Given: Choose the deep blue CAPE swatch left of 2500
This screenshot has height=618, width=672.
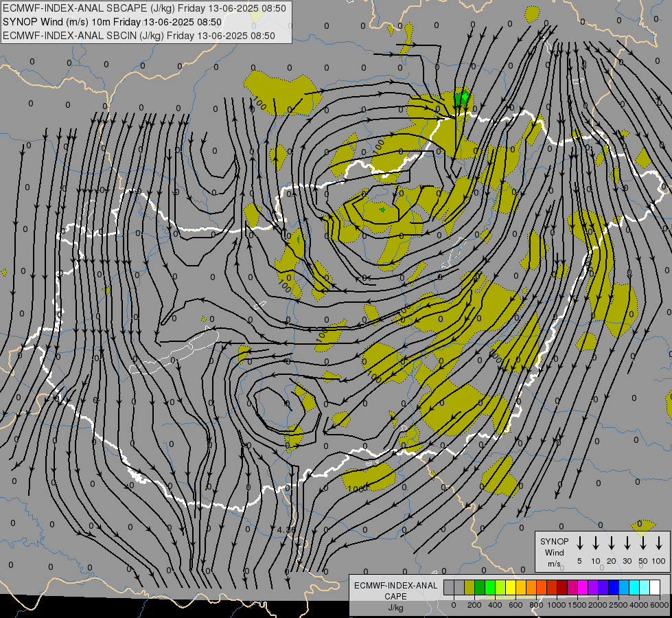Looking at the screenshot, I should 613,587.
